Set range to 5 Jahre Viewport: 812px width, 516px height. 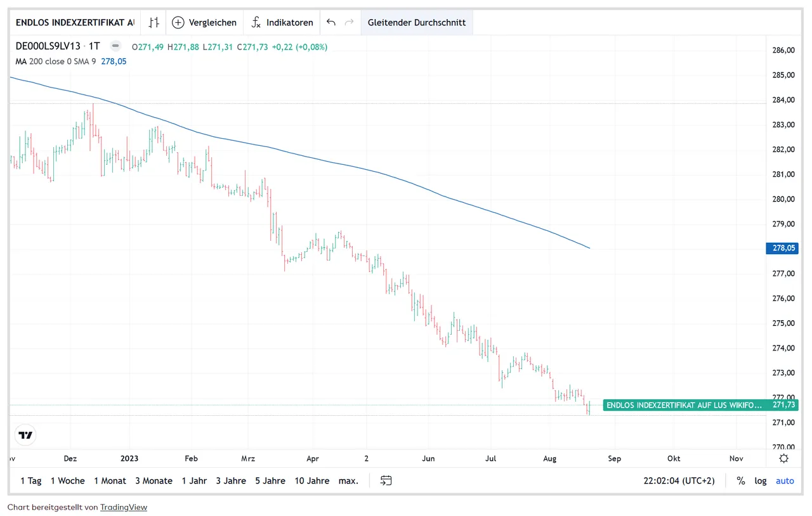(270, 481)
